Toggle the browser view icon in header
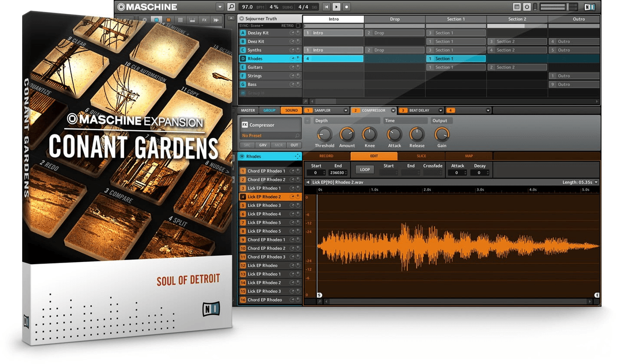This screenshot has height=364, width=618. point(517,7)
